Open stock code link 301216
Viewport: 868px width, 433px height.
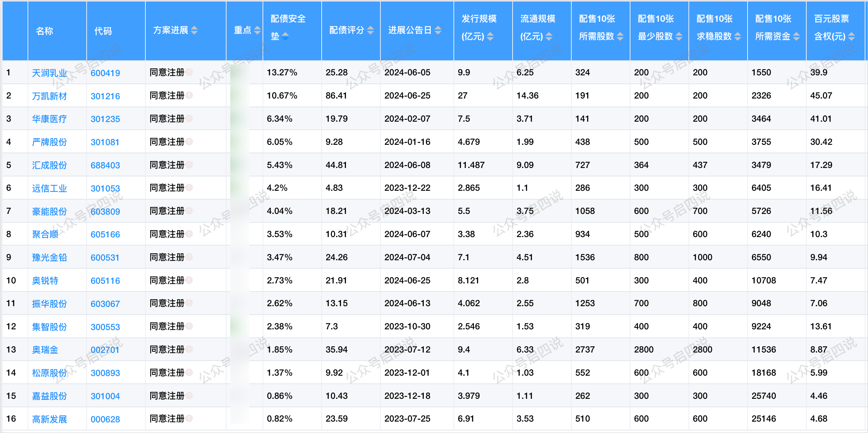pyautogui.click(x=105, y=96)
